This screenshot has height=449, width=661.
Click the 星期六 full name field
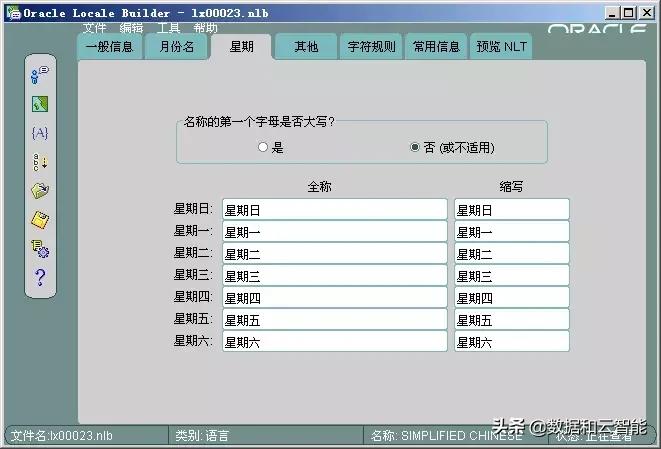click(x=335, y=341)
